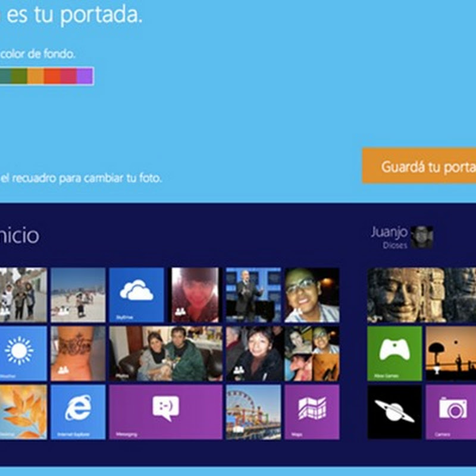The height and width of the screenshot is (476, 476).
Task: Open the photo collage tile
Action: 312,353
